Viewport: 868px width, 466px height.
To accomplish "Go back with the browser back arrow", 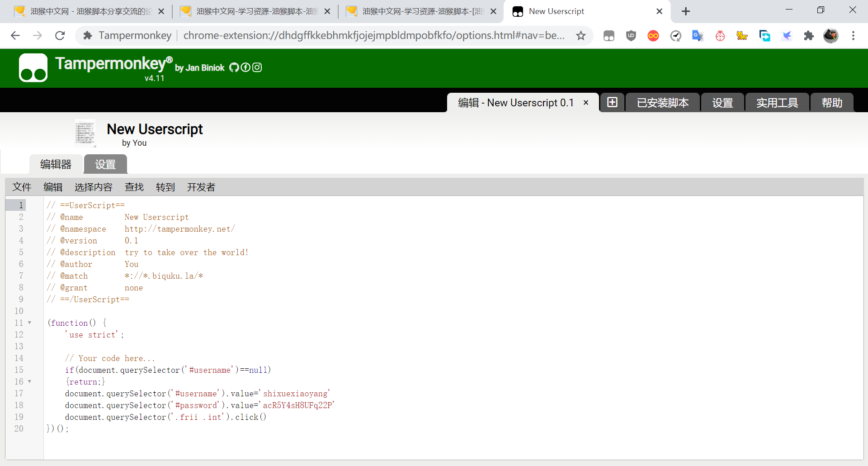I will pos(15,35).
